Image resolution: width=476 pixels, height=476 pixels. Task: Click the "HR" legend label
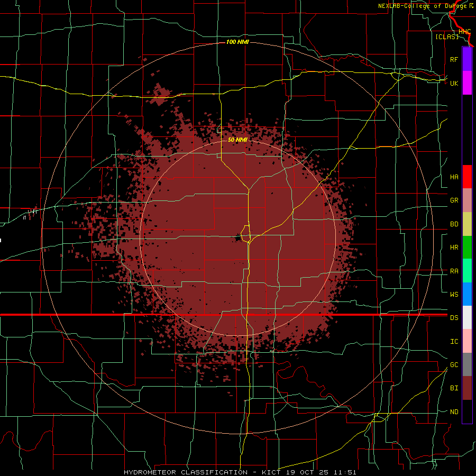point(454,248)
